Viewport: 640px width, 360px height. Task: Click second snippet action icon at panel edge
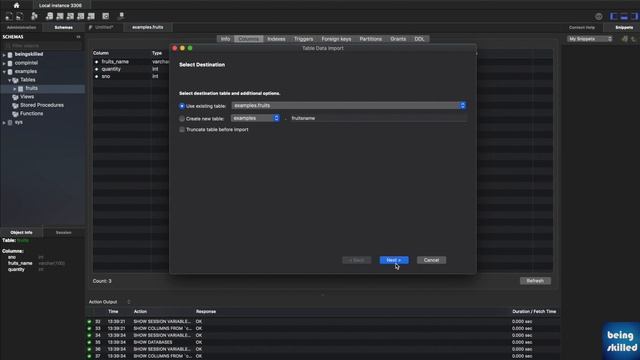[633, 39]
